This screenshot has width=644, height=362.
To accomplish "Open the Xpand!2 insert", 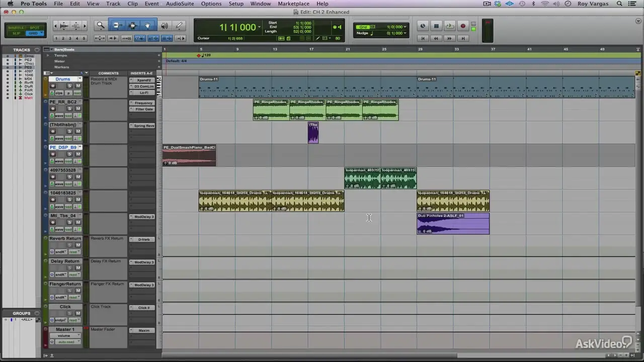I will coord(143,80).
